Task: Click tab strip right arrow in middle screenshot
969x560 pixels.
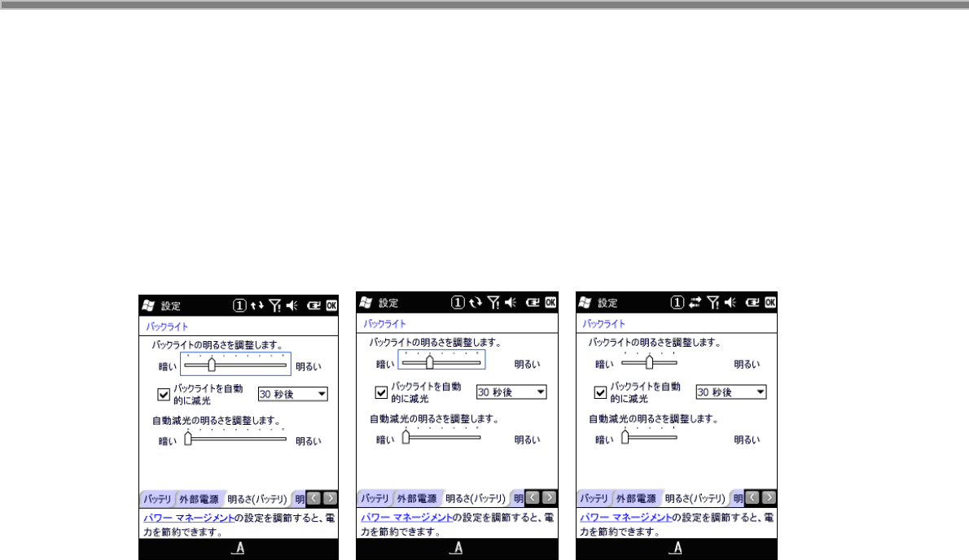Action: 549,497
